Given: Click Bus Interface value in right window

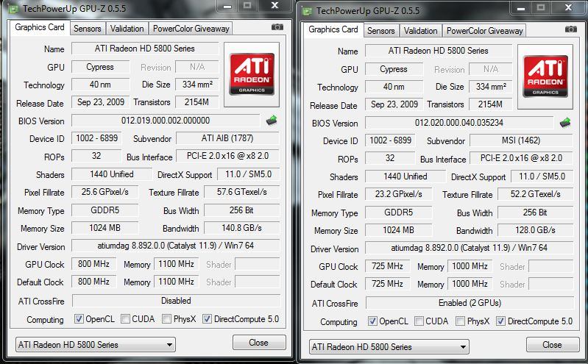Looking at the screenshot, I should [521, 158].
